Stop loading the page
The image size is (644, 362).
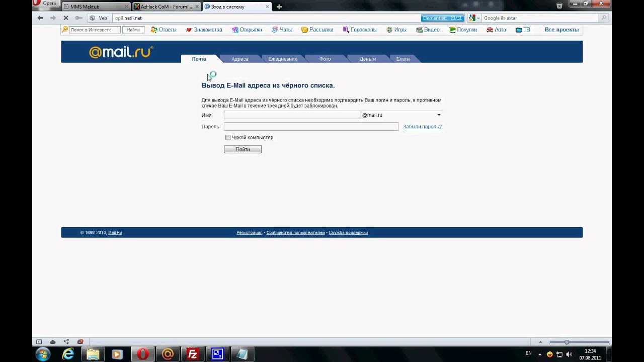tap(65, 18)
